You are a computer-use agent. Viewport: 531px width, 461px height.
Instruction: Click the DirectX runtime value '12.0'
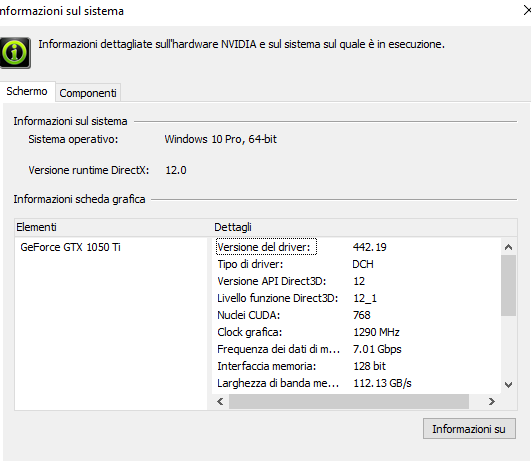click(x=176, y=170)
